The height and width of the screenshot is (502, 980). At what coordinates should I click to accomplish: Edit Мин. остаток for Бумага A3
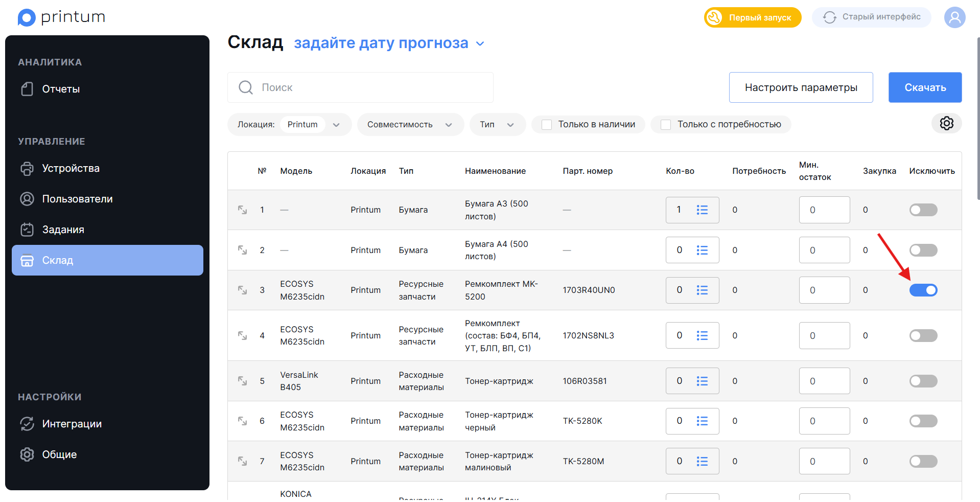tap(824, 210)
